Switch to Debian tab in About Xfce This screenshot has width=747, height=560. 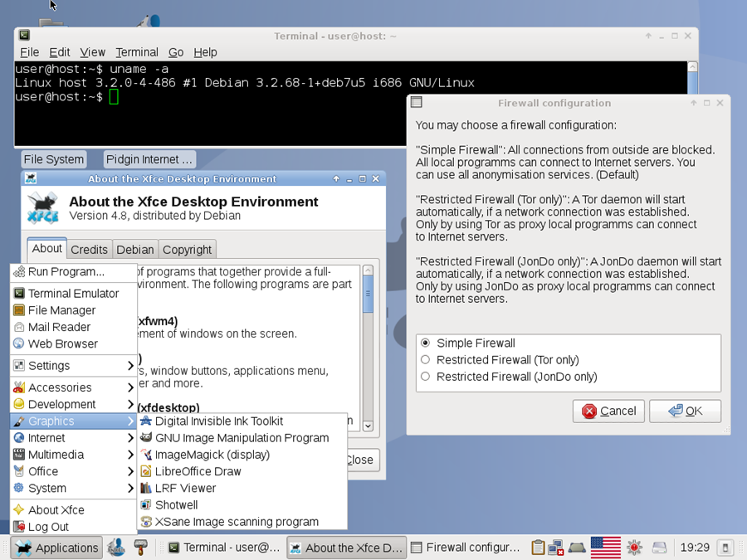pyautogui.click(x=135, y=250)
